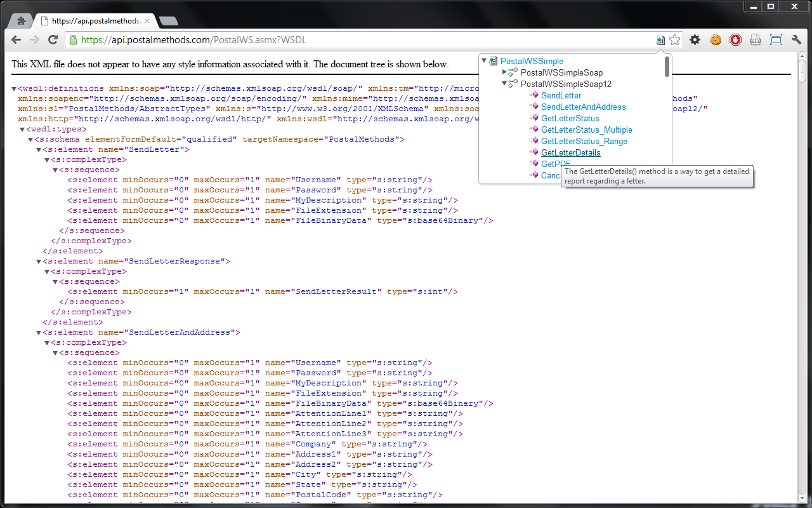Click the purple icon beside SendLetterAndAddress
Viewport: 812px width, 508px height.
[x=534, y=107]
